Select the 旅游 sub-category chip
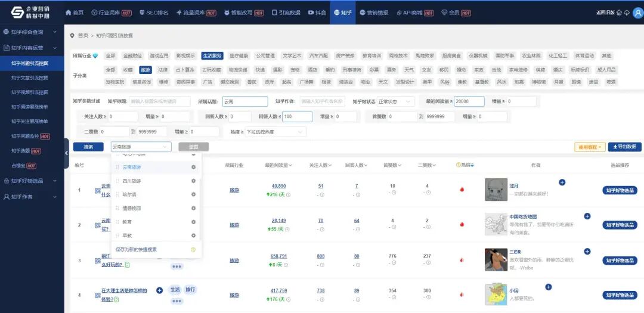The height and width of the screenshot is (313, 644). tap(145, 70)
